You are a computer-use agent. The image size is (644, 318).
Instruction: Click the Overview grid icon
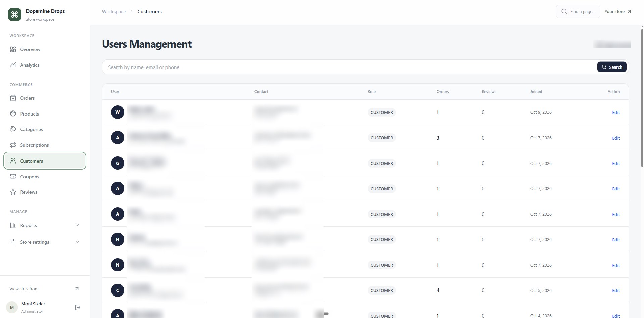pyautogui.click(x=13, y=49)
